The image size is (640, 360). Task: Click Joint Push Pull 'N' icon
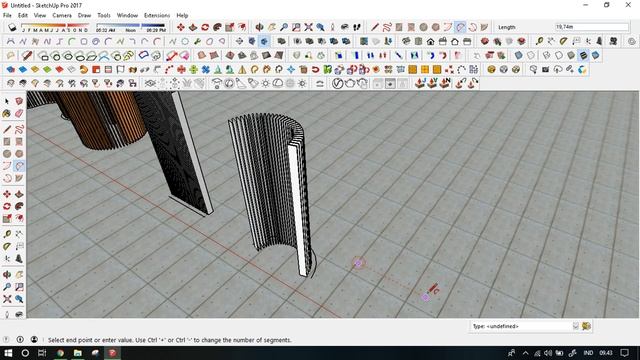445,84
